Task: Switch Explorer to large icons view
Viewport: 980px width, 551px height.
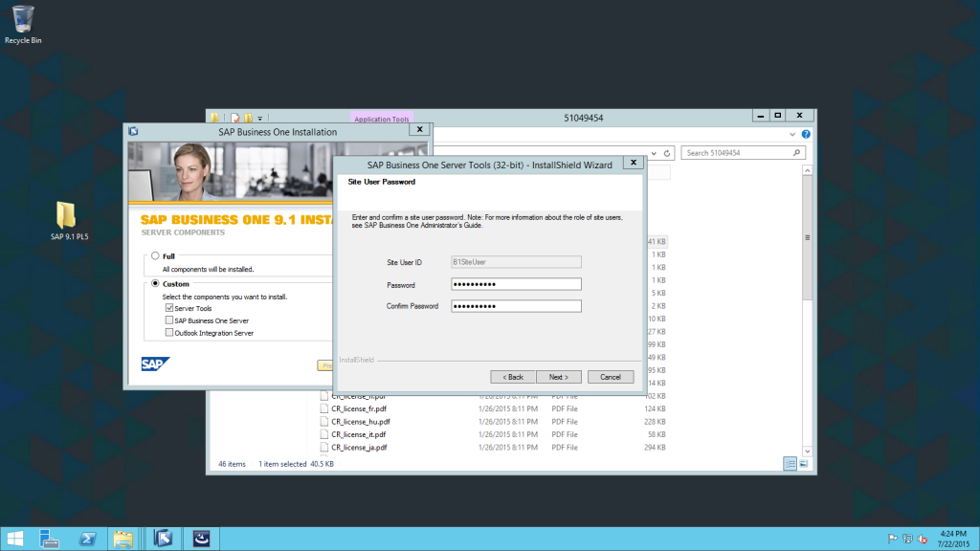Action: [804, 464]
